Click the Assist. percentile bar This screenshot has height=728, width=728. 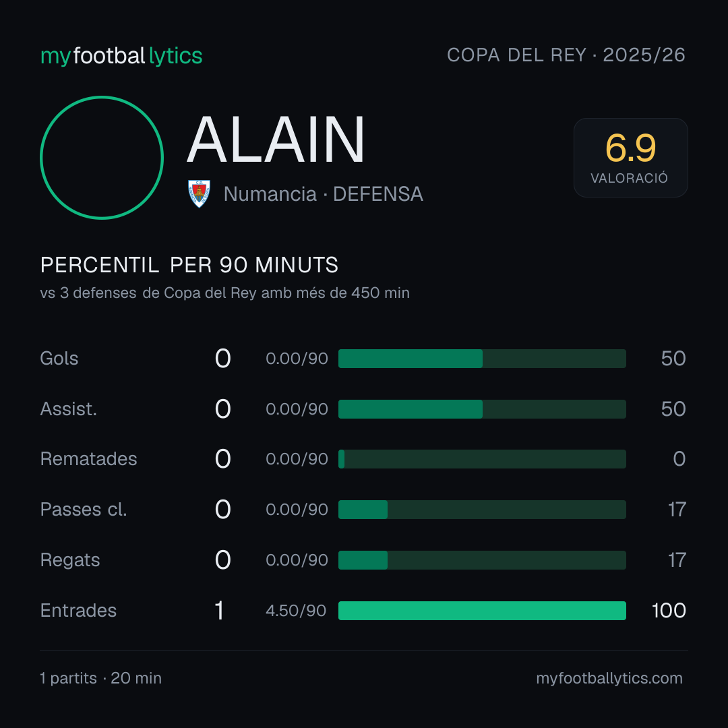[482, 409]
